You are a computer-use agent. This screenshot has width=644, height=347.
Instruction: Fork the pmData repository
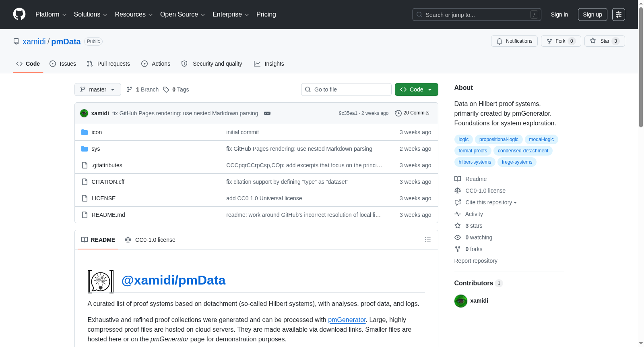pos(561,41)
